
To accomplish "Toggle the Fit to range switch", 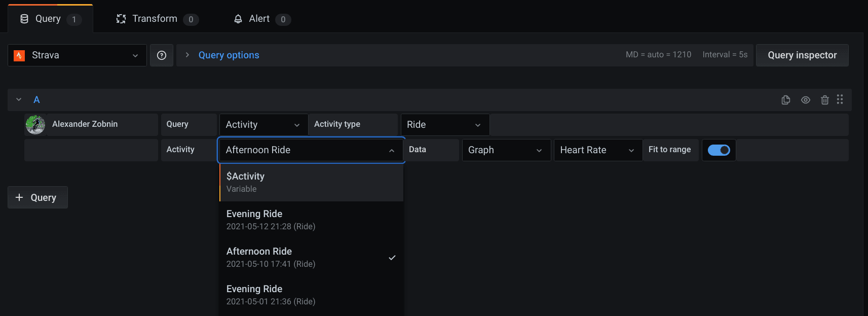I will click(x=719, y=150).
